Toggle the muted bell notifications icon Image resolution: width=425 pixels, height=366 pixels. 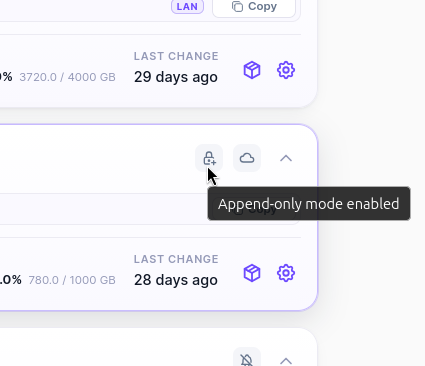pyautogui.click(x=247, y=359)
